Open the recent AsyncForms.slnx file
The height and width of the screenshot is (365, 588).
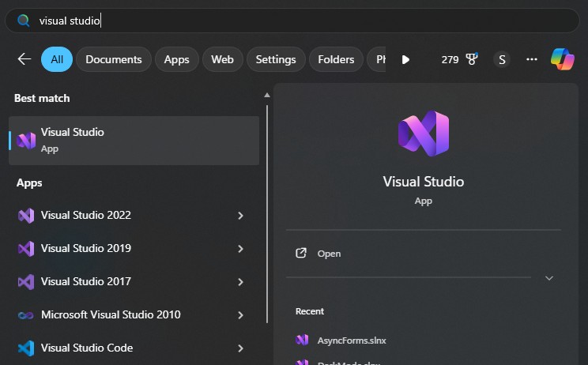(352, 340)
